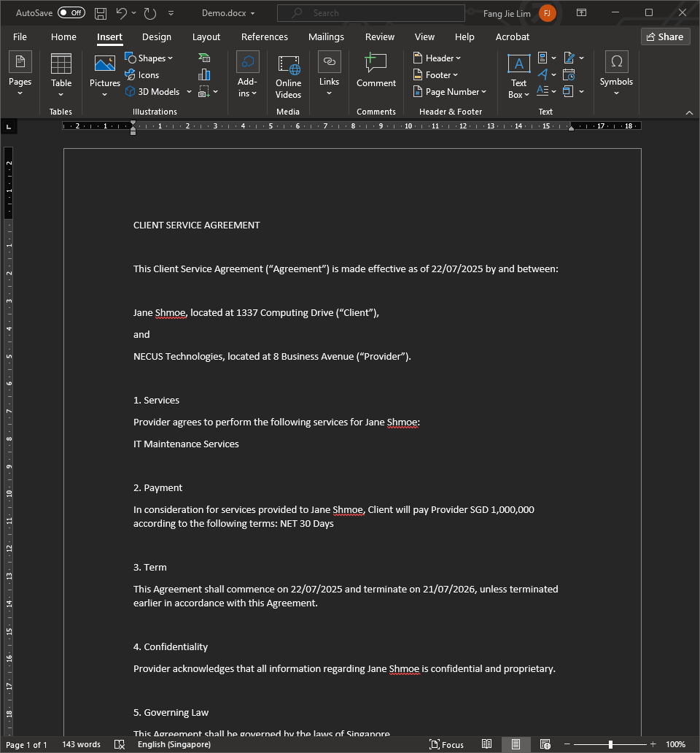Open Quick Parts menu
The image size is (700, 753).
click(x=547, y=58)
